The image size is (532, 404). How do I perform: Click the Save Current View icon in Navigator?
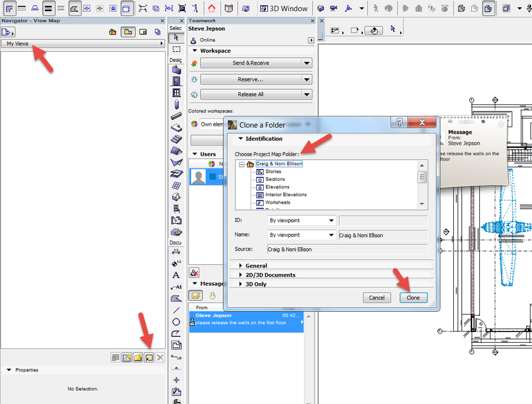click(127, 358)
